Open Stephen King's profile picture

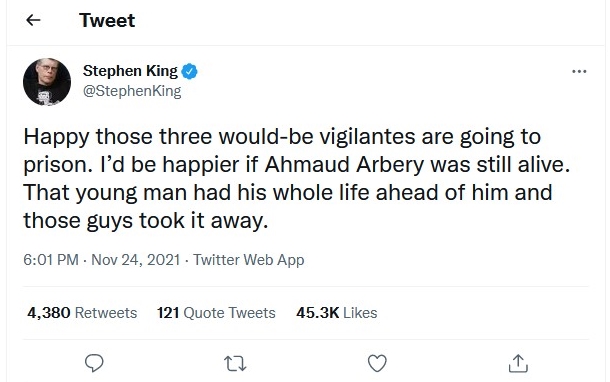coord(47,82)
